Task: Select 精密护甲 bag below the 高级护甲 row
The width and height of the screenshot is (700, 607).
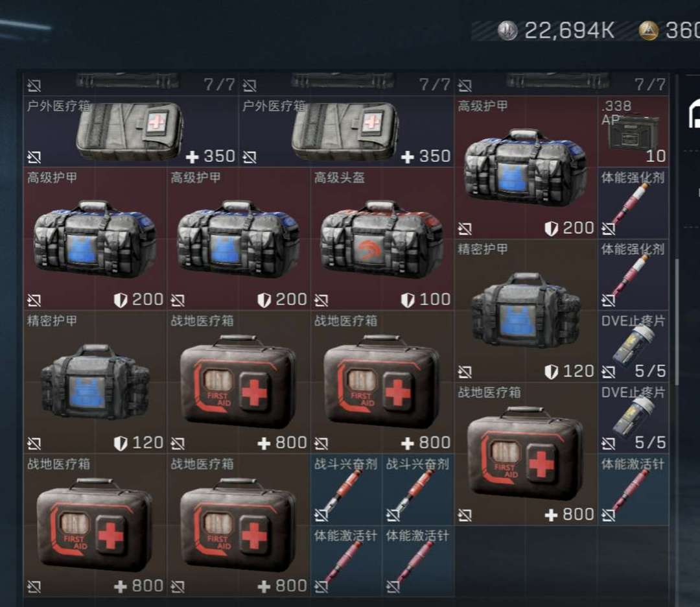Action: pos(95,383)
